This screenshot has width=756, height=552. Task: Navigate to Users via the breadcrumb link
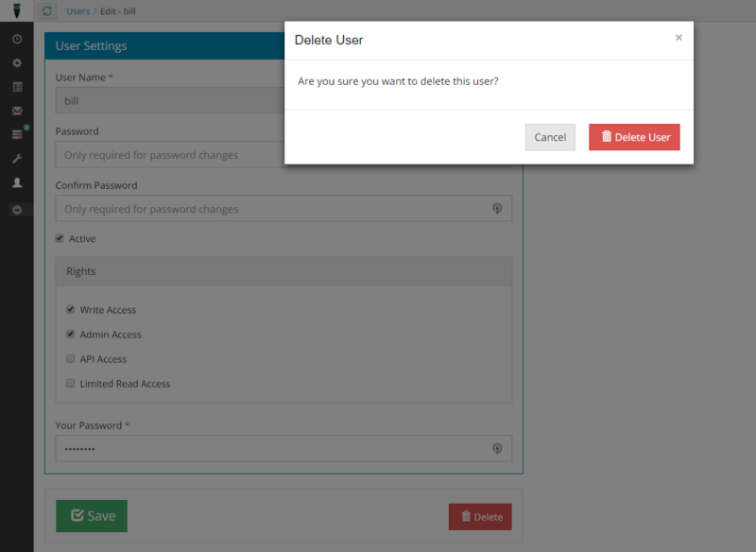point(77,11)
